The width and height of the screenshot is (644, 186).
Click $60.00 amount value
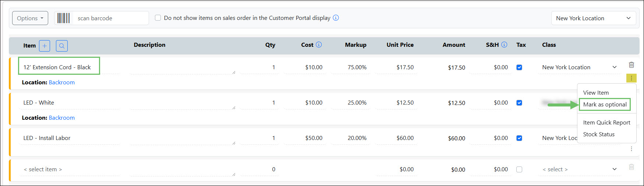(x=456, y=138)
